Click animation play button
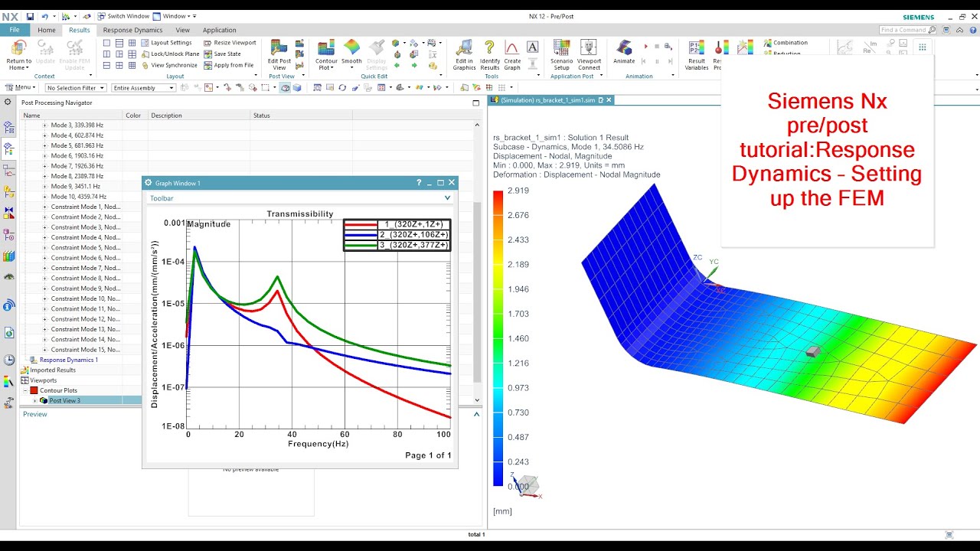This screenshot has width=980, height=551. (645, 47)
